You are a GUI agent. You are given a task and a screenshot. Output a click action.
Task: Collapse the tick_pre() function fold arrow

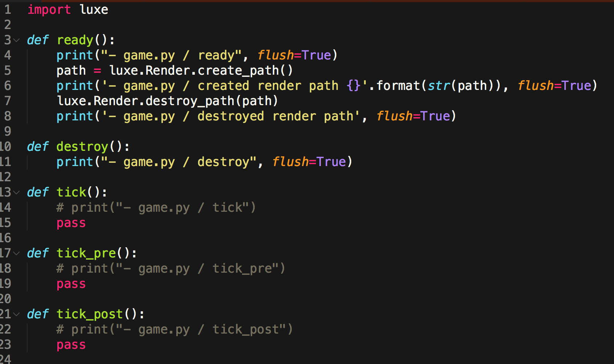point(16,253)
